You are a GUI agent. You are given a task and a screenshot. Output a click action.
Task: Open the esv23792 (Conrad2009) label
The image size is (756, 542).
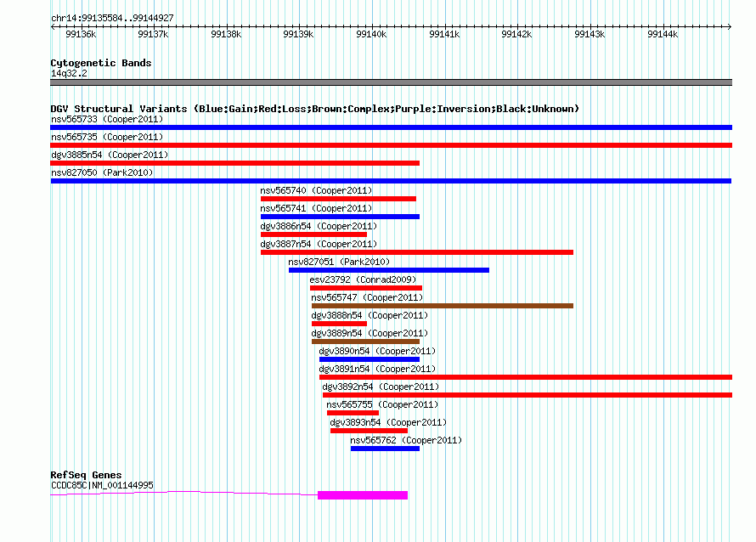pyautogui.click(x=363, y=279)
